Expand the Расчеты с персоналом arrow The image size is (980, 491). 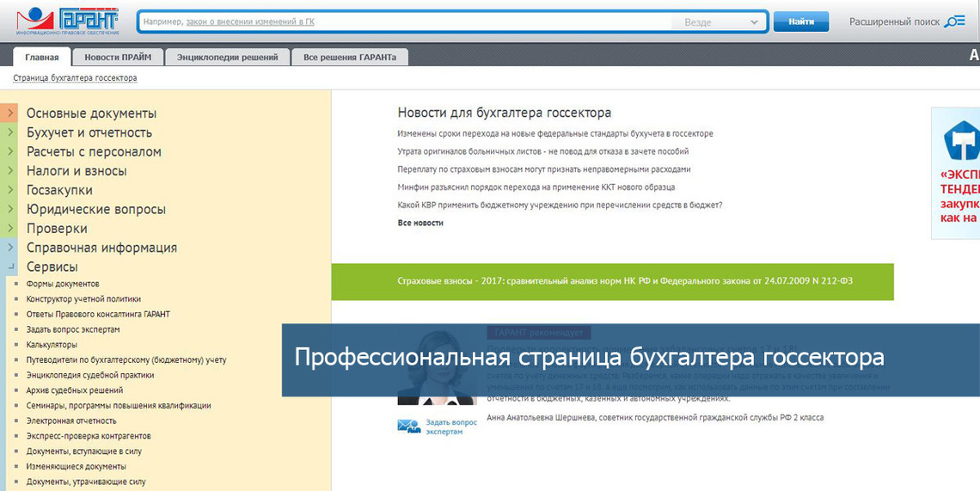(x=10, y=151)
